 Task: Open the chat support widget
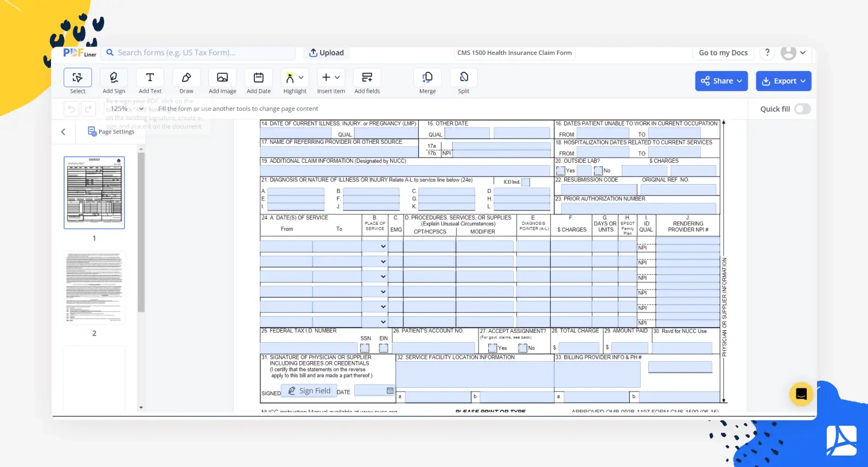click(801, 394)
